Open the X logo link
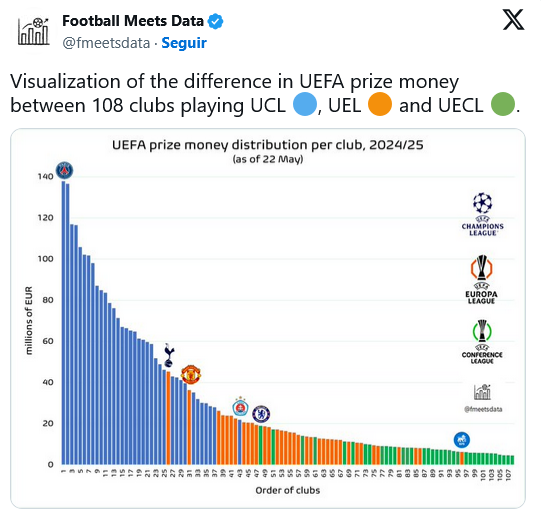 pyautogui.click(x=513, y=20)
